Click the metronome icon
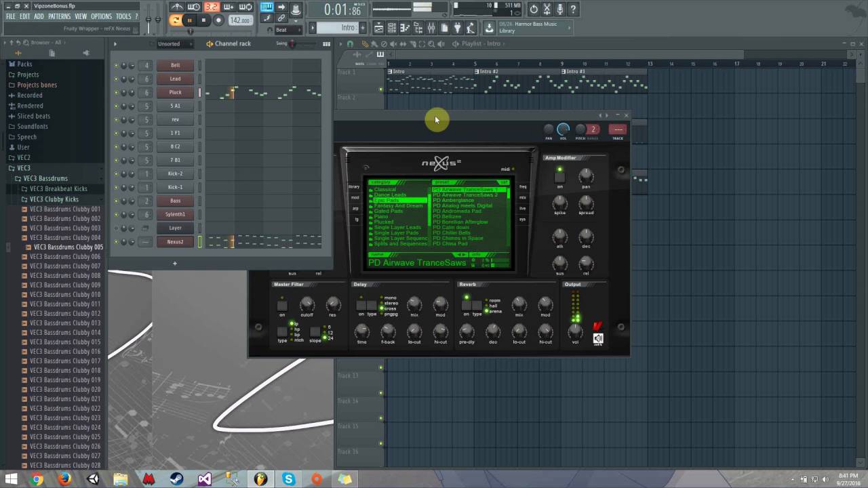The height and width of the screenshot is (488, 868). (x=177, y=7)
